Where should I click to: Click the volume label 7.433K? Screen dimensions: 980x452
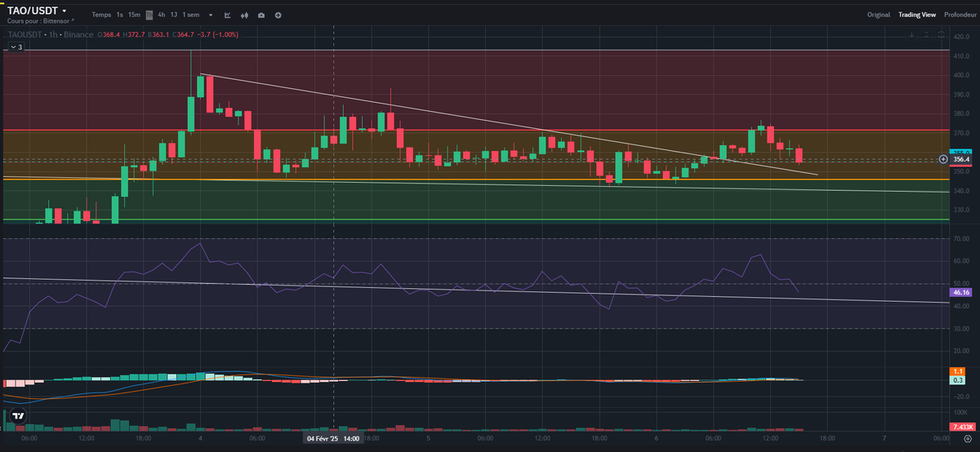point(961,427)
